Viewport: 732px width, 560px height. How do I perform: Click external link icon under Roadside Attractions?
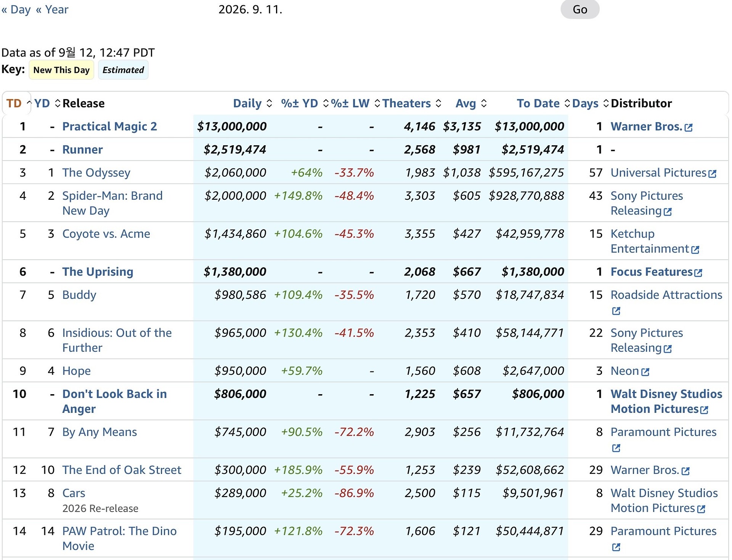(616, 311)
